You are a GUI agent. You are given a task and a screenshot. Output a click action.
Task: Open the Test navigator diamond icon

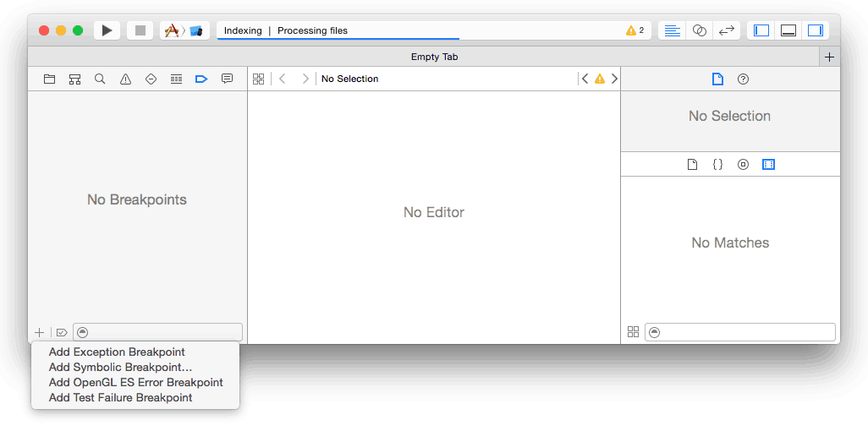151,79
